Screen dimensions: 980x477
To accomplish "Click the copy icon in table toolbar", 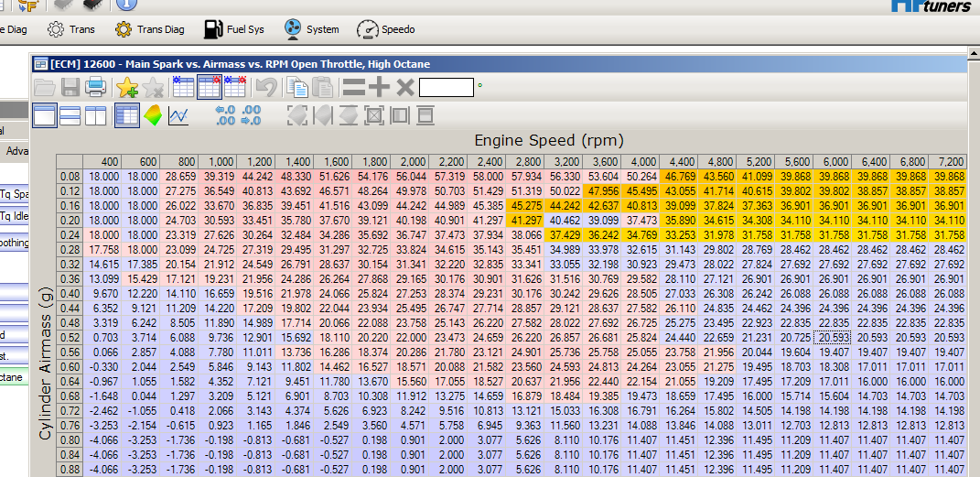I will coord(296,88).
